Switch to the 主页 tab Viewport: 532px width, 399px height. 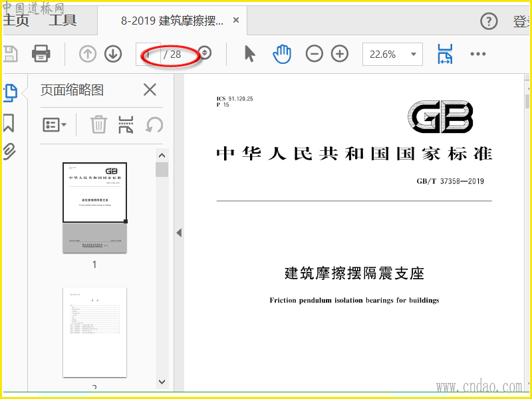15,20
